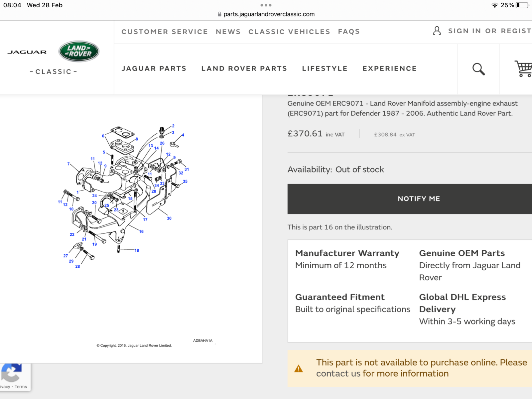This screenshot has width=532, height=399.
Task: Open Lifestyle navigation menu
Action: pos(325,68)
